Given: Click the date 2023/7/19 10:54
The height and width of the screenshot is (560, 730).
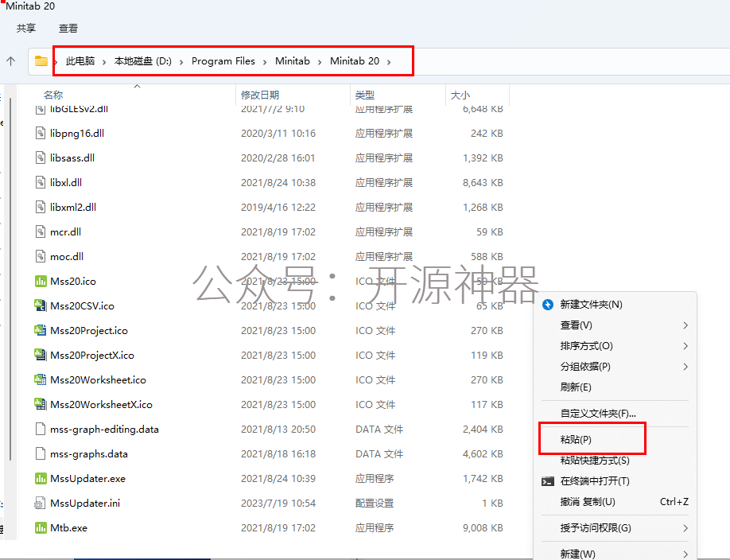Looking at the screenshot, I should pyautogui.click(x=278, y=504).
